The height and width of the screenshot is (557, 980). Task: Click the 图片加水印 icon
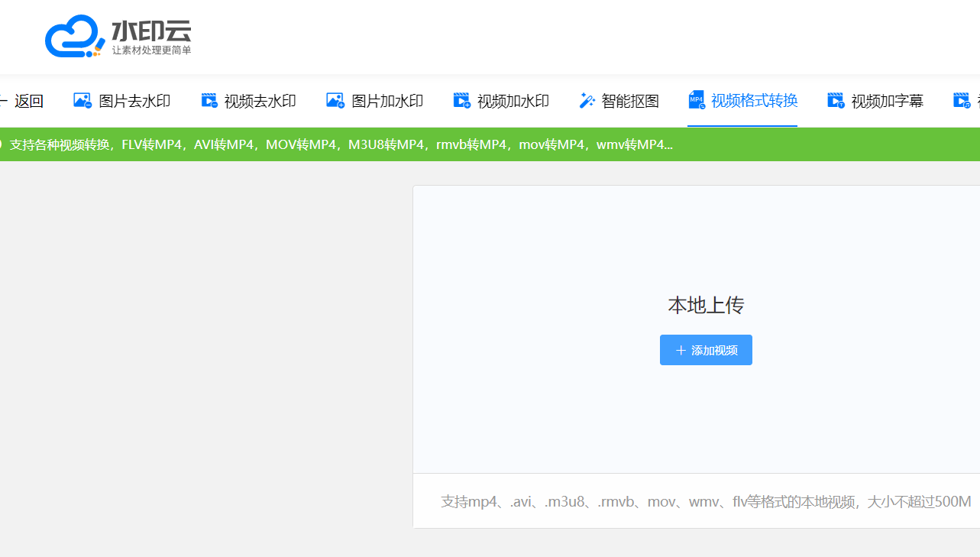pos(335,100)
